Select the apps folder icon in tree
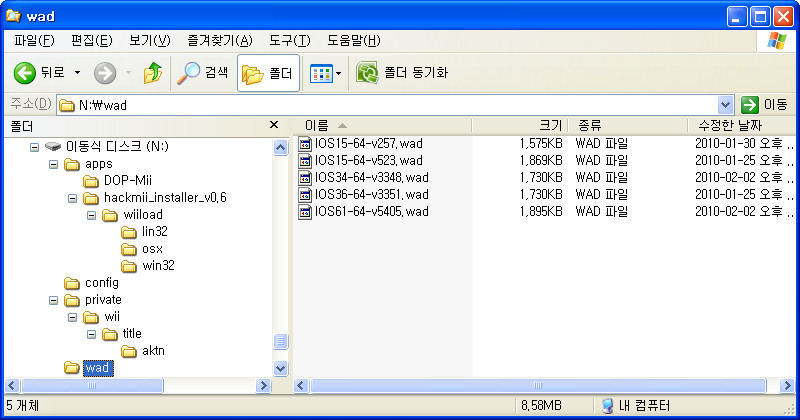The height and width of the screenshot is (420, 800). [x=72, y=164]
